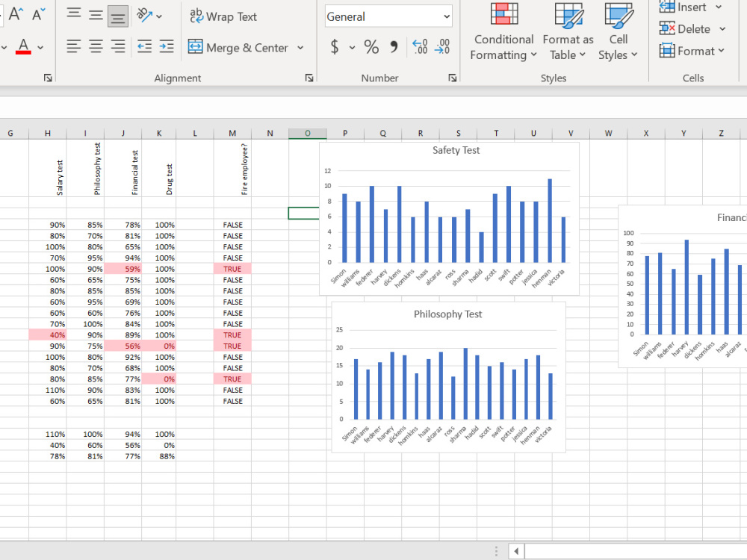
Task: Decrease font size with the small A icon
Action: click(x=39, y=14)
